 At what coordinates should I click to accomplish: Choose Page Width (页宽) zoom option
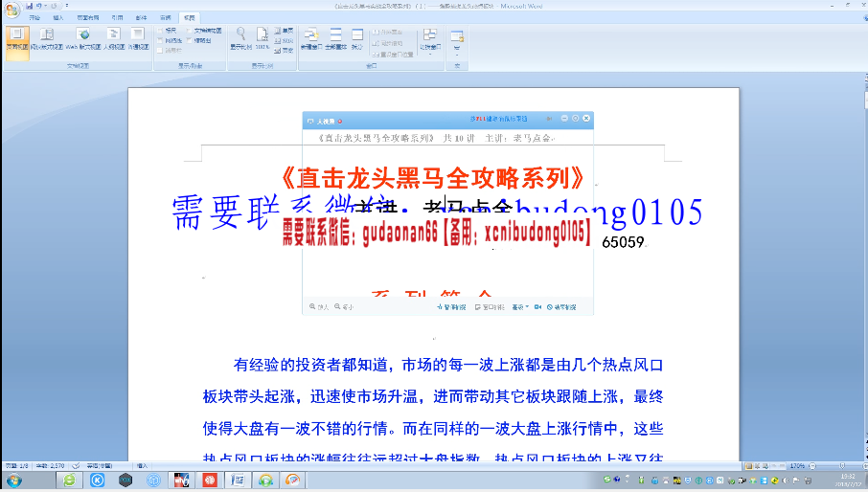[x=284, y=51]
